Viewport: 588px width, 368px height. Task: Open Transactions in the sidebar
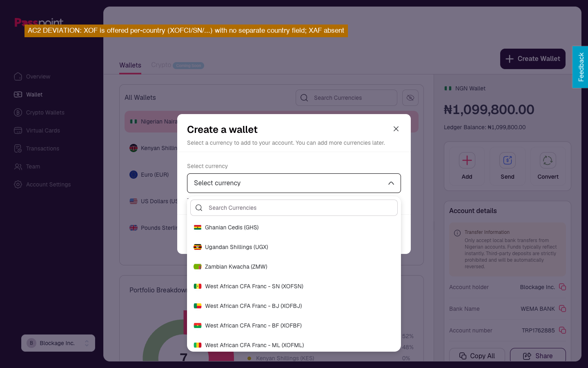[x=36, y=148]
